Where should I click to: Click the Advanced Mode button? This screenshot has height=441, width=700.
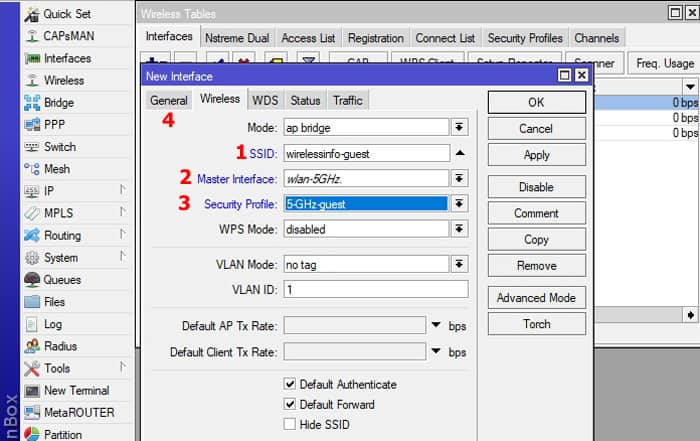point(537,298)
